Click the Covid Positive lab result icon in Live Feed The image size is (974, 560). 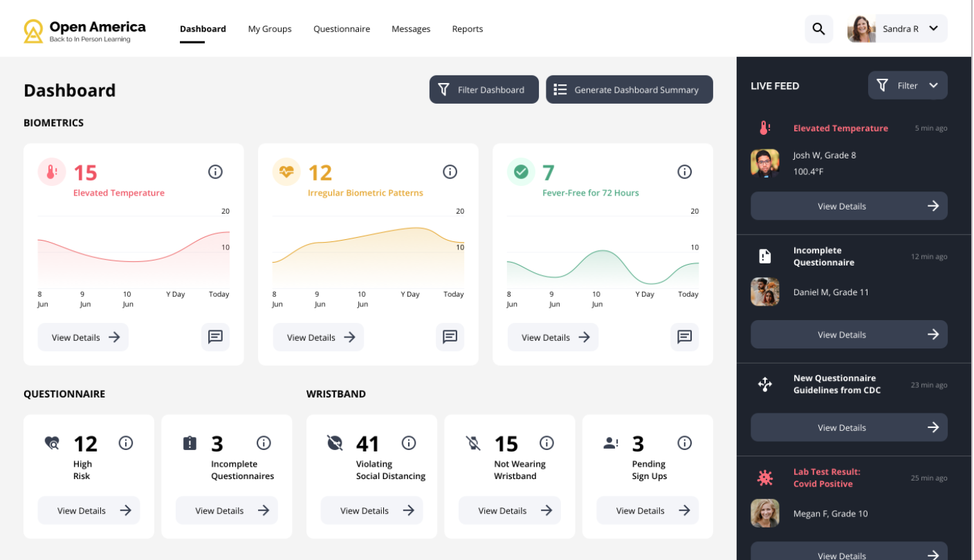coord(765,477)
